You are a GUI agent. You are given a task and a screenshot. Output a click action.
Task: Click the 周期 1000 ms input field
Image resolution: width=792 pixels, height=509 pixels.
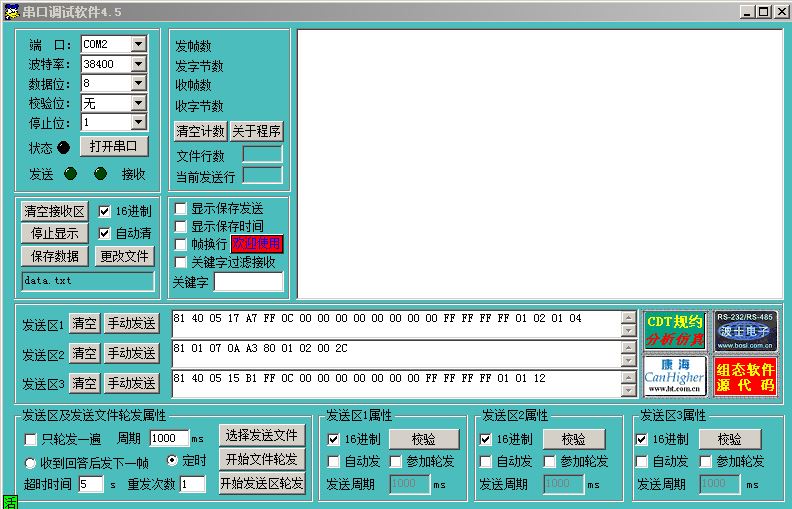(x=169, y=438)
